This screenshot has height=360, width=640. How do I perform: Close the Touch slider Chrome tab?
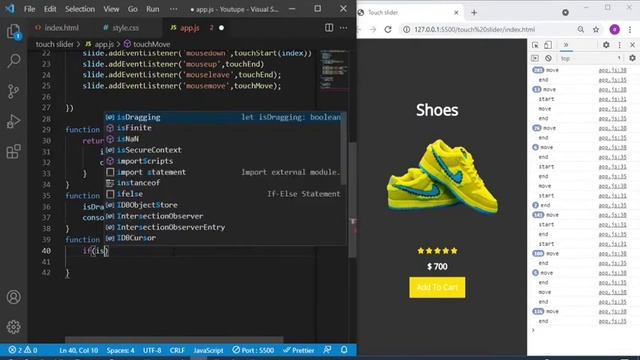pos(456,13)
